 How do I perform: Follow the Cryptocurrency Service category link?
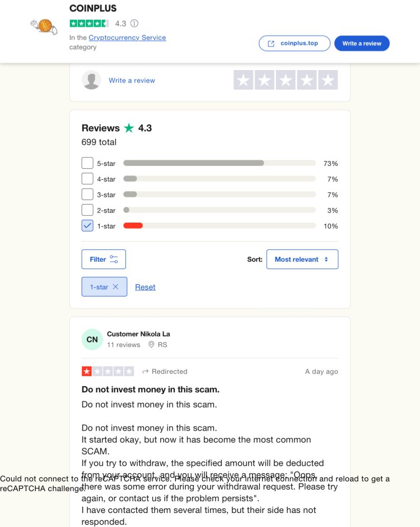(x=127, y=38)
